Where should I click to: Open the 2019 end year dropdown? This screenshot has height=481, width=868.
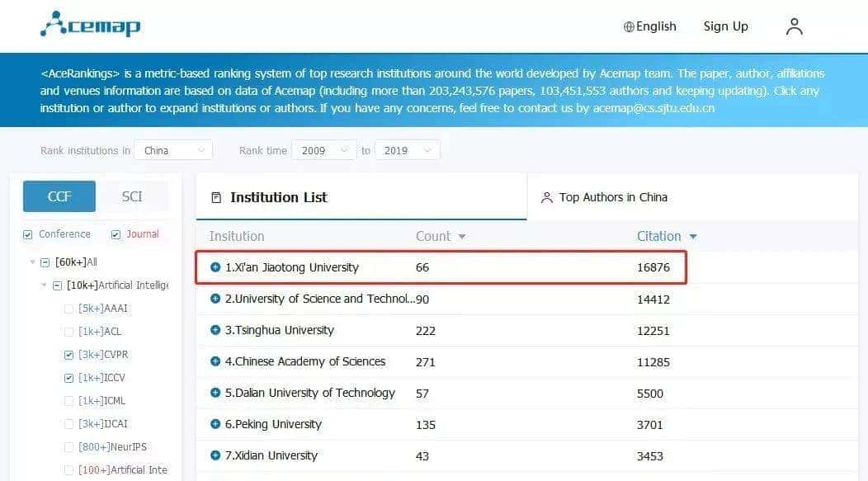click(x=407, y=150)
